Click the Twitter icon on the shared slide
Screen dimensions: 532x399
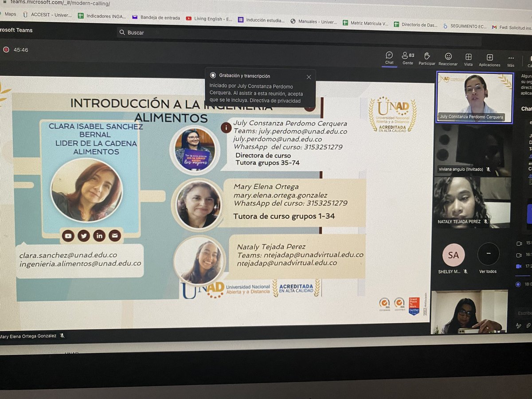tap(84, 236)
